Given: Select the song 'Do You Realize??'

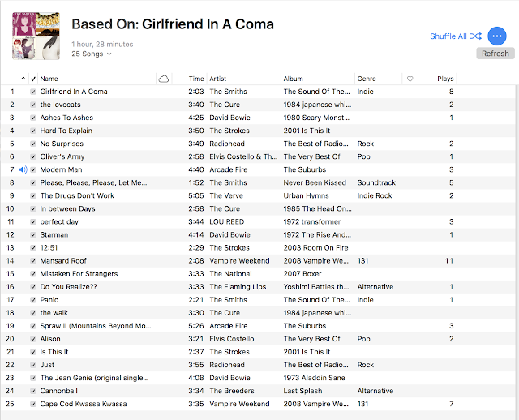Looking at the screenshot, I should coord(68,286).
